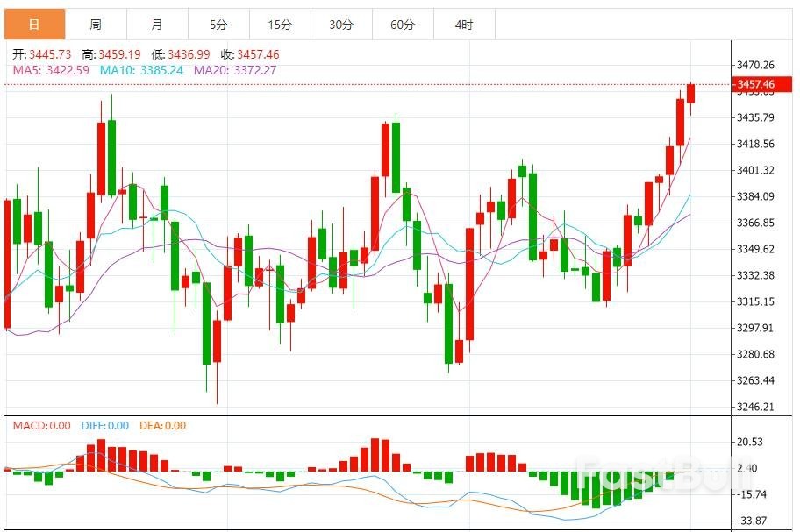Click the MACD:0.00 indicator label
Screen dimensions: 800x532
tap(41, 426)
